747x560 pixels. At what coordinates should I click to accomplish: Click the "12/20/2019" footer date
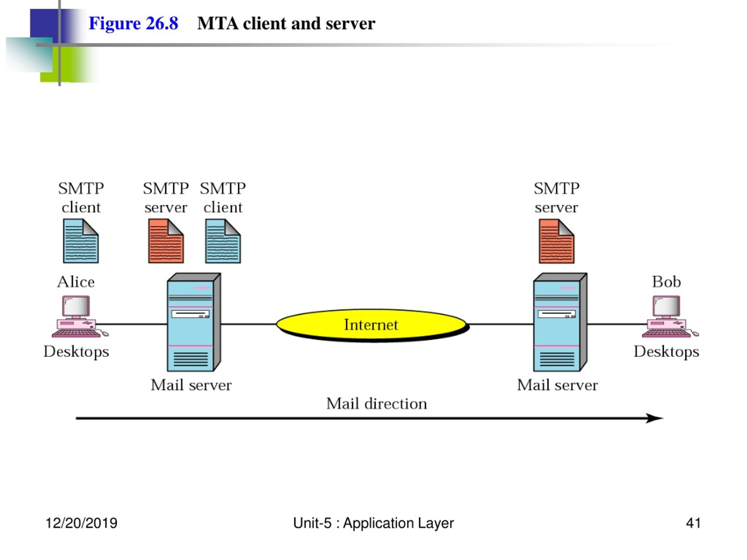(x=81, y=523)
